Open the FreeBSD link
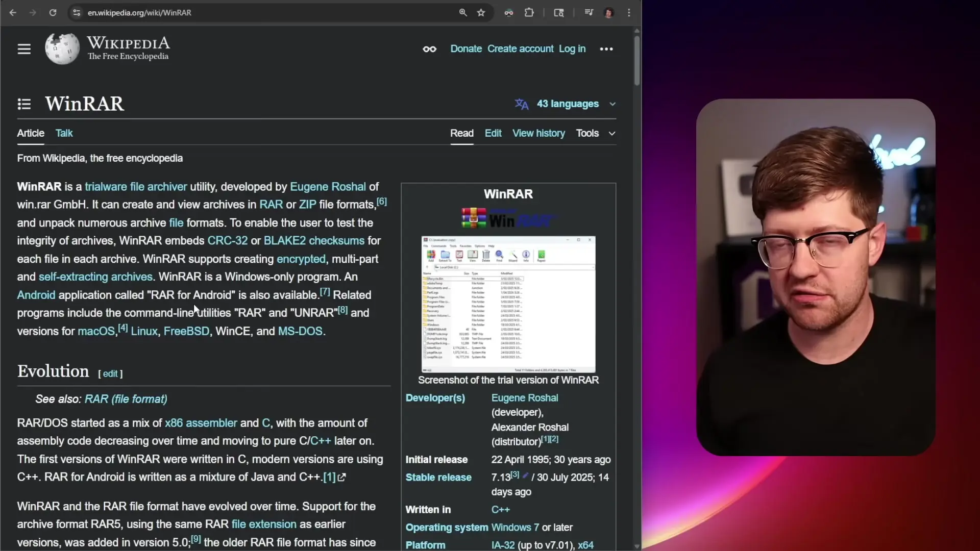This screenshot has height=551, width=980. point(186,332)
